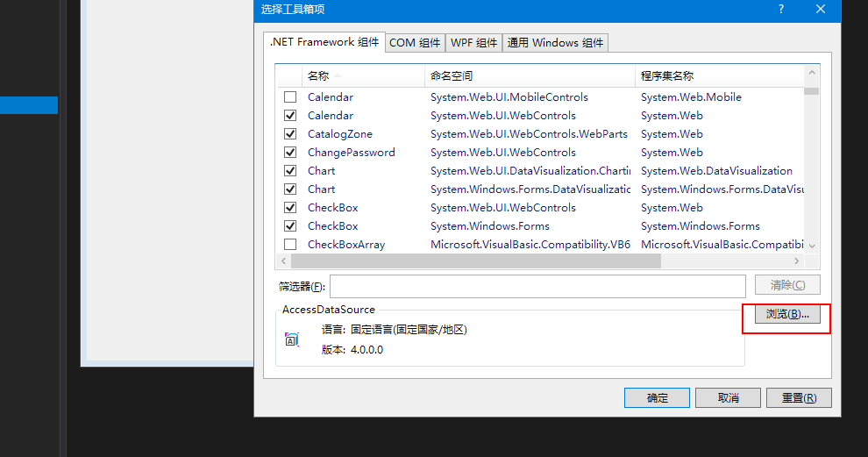Uncheck CheckBox System.Windows.Forms checkbox

(290, 226)
